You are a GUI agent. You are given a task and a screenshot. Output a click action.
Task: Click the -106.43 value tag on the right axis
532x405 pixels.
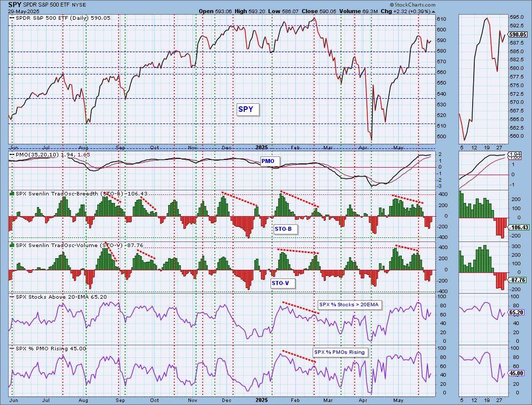(x=519, y=227)
